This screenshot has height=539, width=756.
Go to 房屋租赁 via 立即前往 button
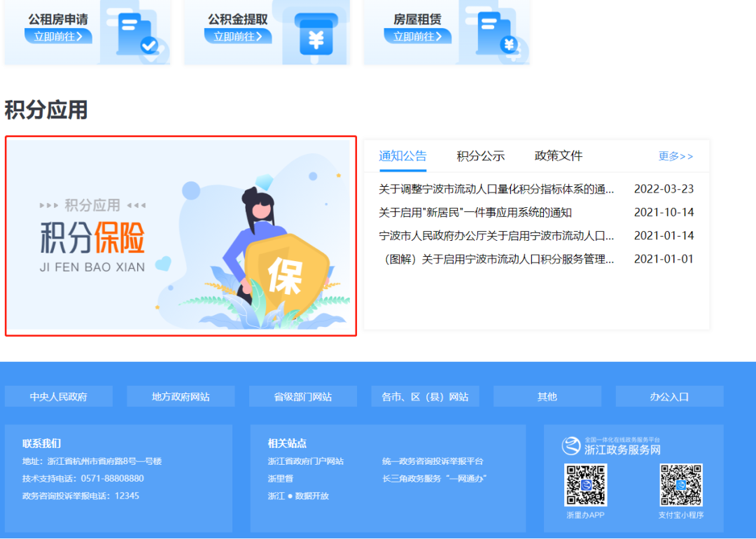[x=417, y=36]
